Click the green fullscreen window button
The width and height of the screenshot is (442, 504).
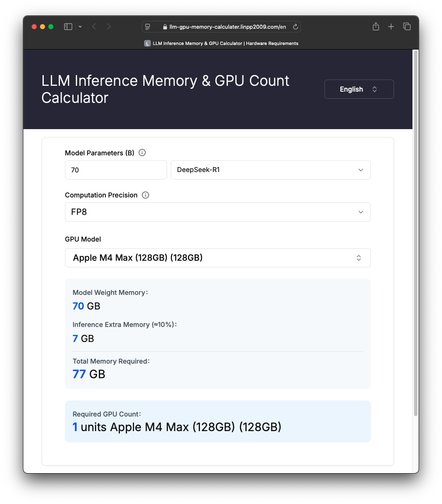pyautogui.click(x=51, y=27)
